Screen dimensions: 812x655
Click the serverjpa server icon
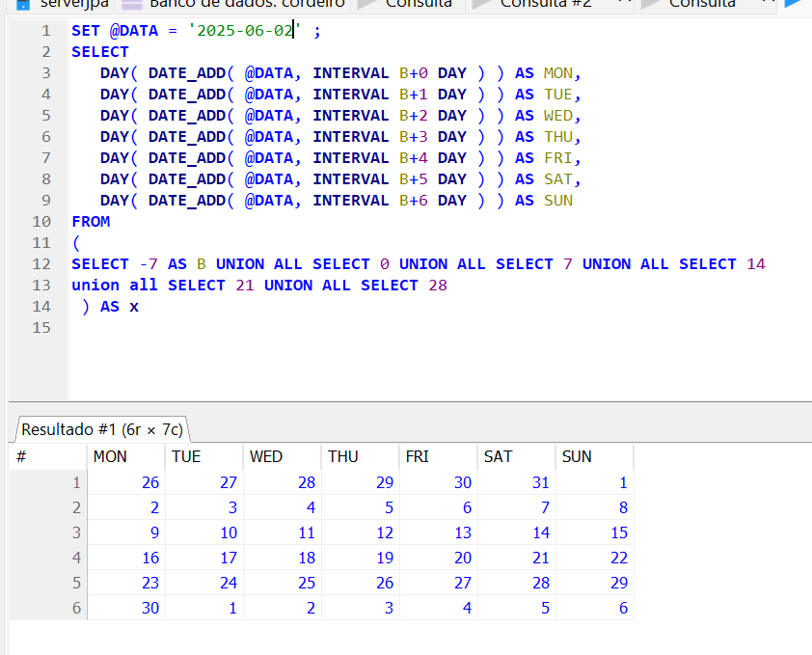[x=23, y=3]
